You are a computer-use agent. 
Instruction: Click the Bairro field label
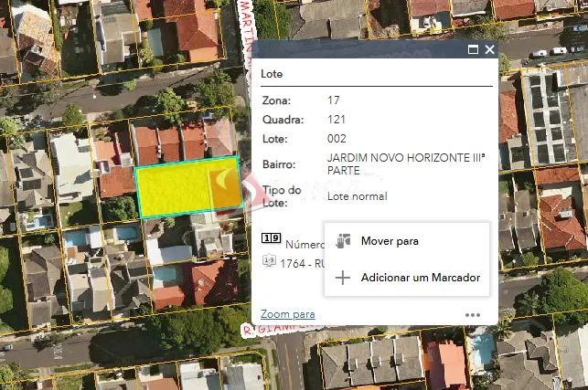[279, 164]
